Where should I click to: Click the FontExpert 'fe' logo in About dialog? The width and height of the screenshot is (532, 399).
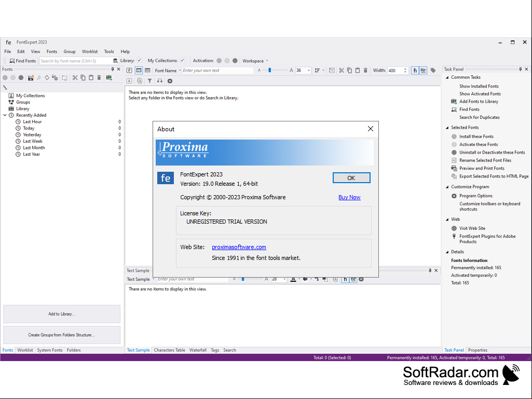166,178
